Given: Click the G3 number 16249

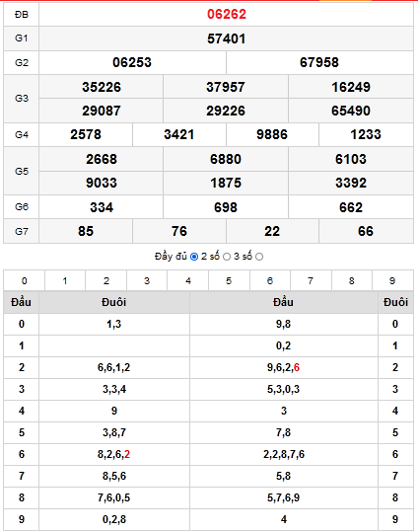Looking at the screenshot, I should [x=351, y=87].
